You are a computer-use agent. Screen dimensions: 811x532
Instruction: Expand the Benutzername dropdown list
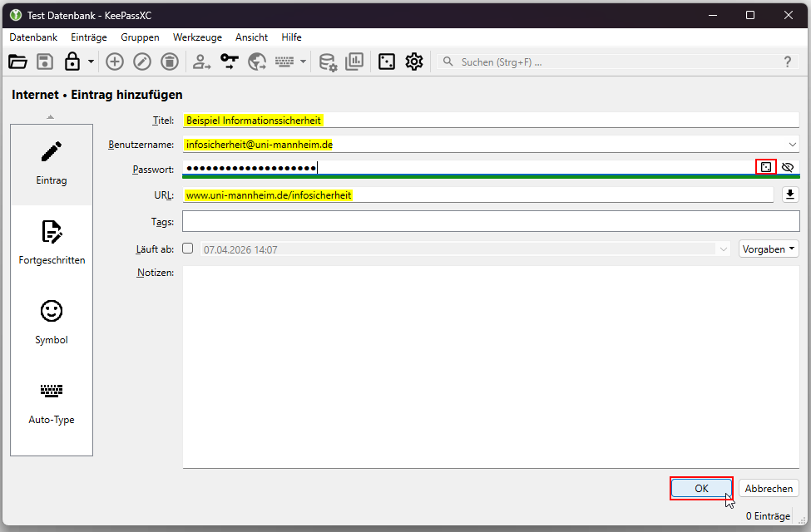coord(793,145)
